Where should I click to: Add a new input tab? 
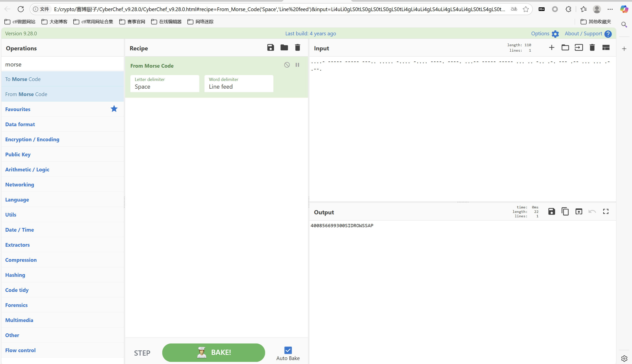click(552, 47)
